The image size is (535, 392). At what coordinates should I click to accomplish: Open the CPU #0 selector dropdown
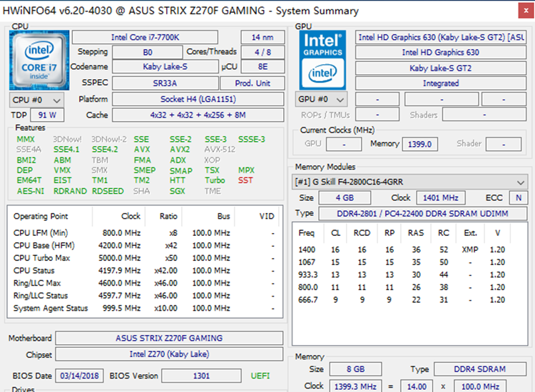click(36, 100)
